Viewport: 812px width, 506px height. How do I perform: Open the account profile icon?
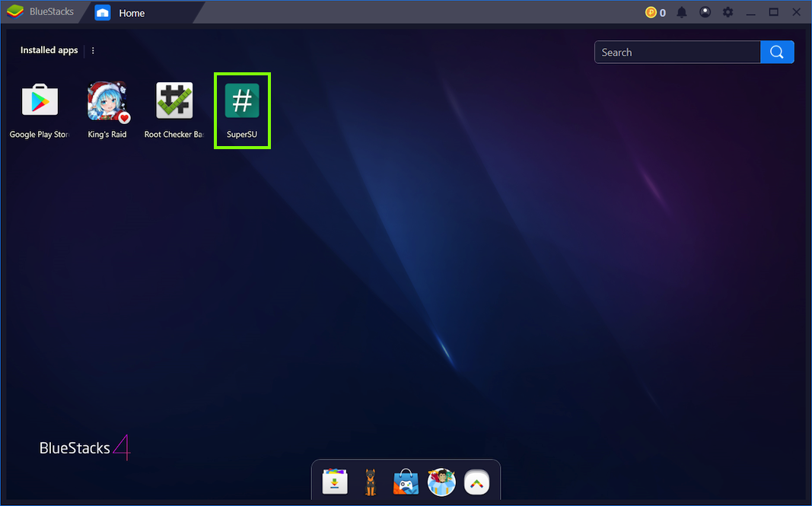pyautogui.click(x=705, y=12)
